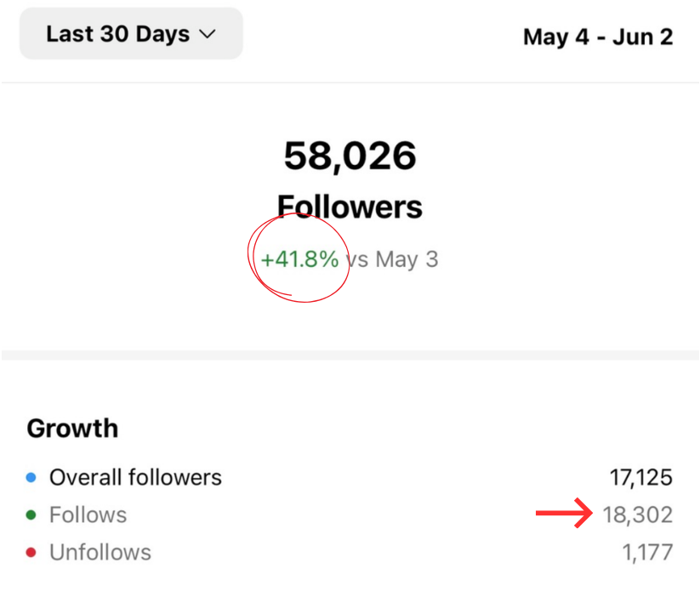
Task: Select the Overall followers label
Action: coord(135,478)
